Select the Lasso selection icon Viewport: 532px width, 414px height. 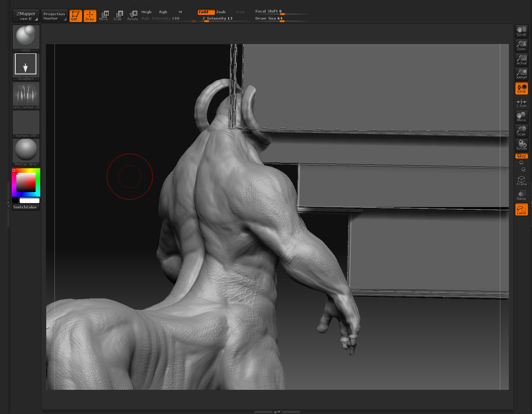pos(521,209)
